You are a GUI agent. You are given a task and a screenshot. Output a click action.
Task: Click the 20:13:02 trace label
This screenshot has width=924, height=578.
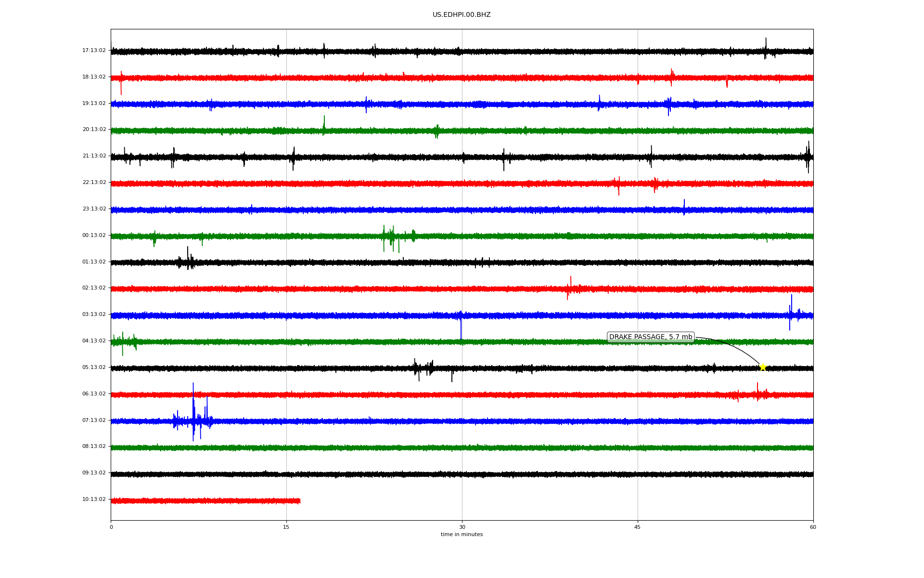pos(94,130)
